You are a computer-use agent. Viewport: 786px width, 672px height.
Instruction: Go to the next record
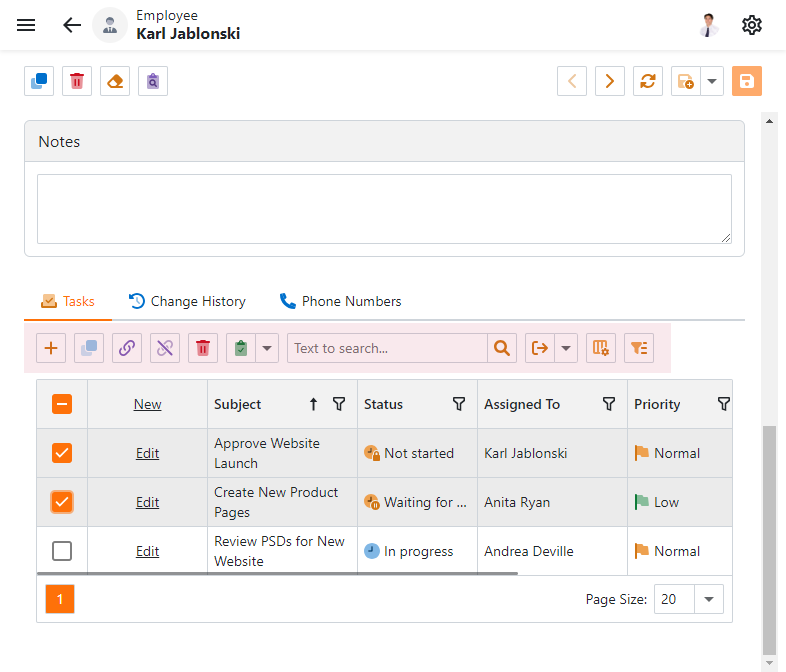pos(610,81)
